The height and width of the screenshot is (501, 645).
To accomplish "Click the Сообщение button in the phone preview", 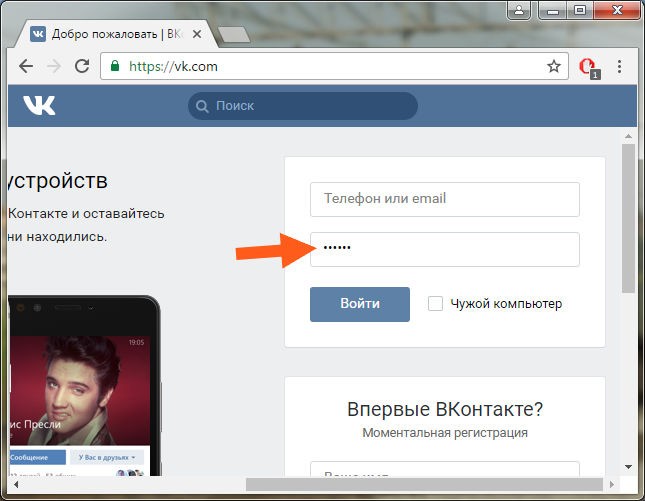I will click(x=37, y=457).
